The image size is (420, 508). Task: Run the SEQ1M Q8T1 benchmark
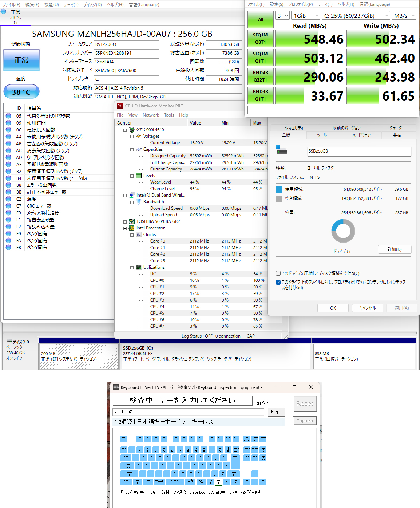260,39
